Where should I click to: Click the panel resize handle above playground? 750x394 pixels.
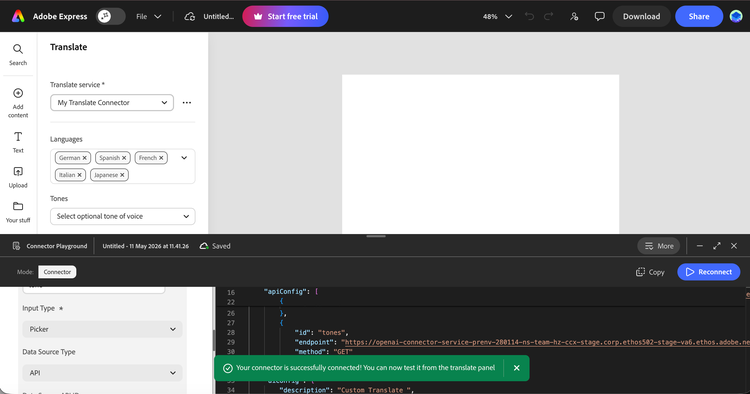(376, 236)
